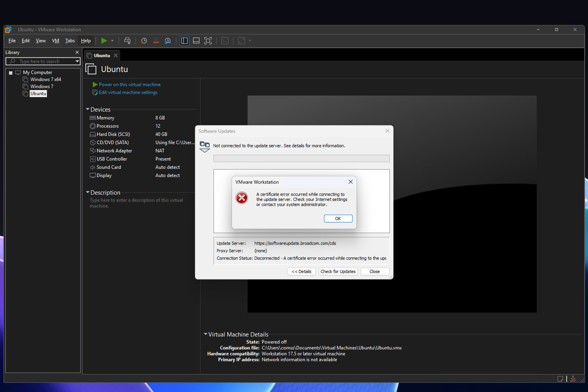588x392 pixels.
Task: Click the Ubuntu VM preview screen thumbnail
Action: coord(392,204)
